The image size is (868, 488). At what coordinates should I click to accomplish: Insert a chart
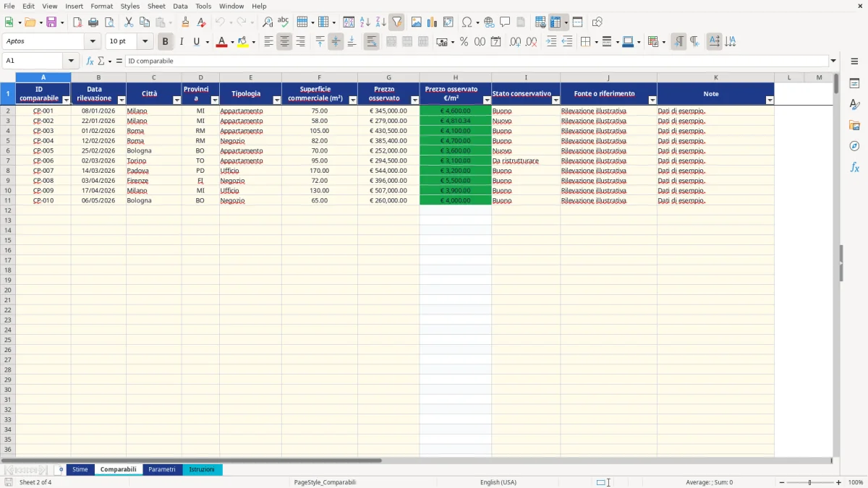coord(433,22)
